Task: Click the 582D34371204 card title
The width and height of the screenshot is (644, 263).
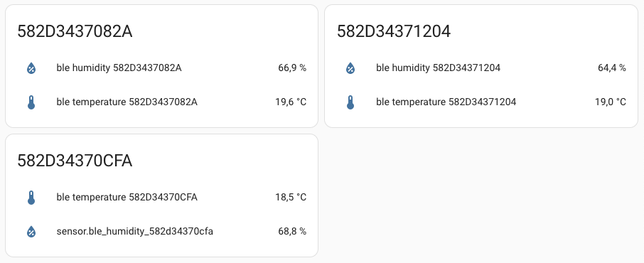Action: [x=394, y=31]
